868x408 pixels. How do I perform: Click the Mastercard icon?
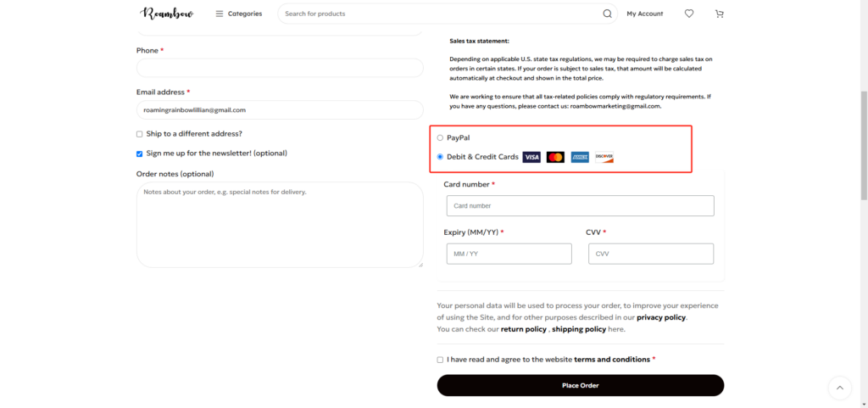[555, 157]
